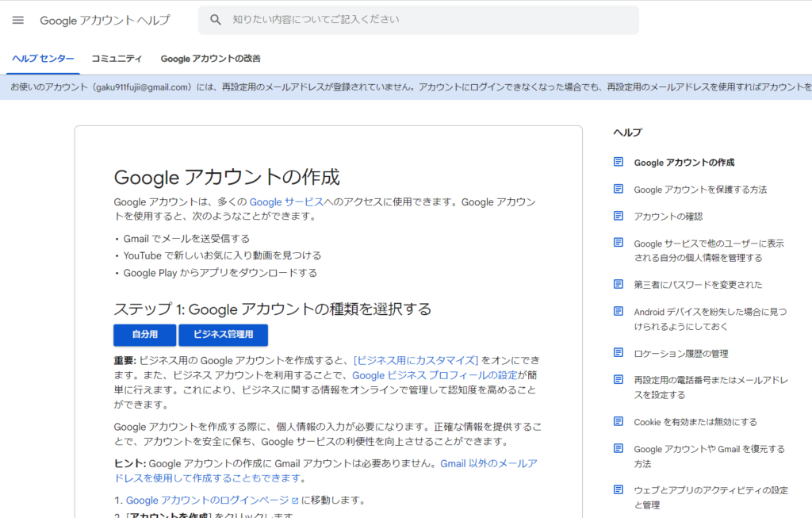Open the Google アカウントの改善 tab

pyautogui.click(x=210, y=59)
